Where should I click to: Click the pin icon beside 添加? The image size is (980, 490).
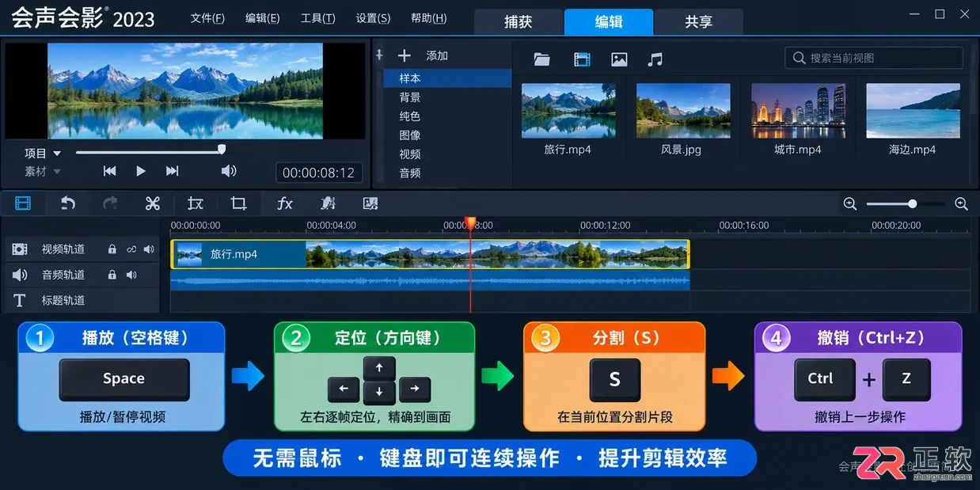(x=379, y=55)
